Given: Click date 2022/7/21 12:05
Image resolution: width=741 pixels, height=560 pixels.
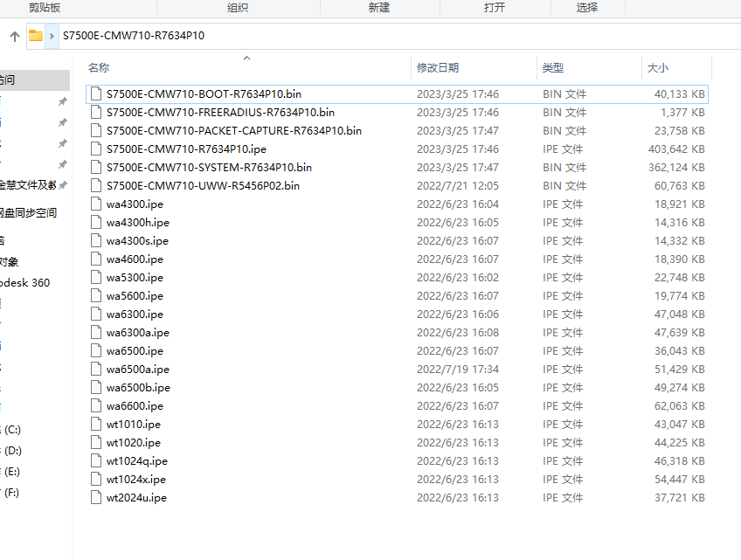Looking at the screenshot, I should pyautogui.click(x=458, y=186).
